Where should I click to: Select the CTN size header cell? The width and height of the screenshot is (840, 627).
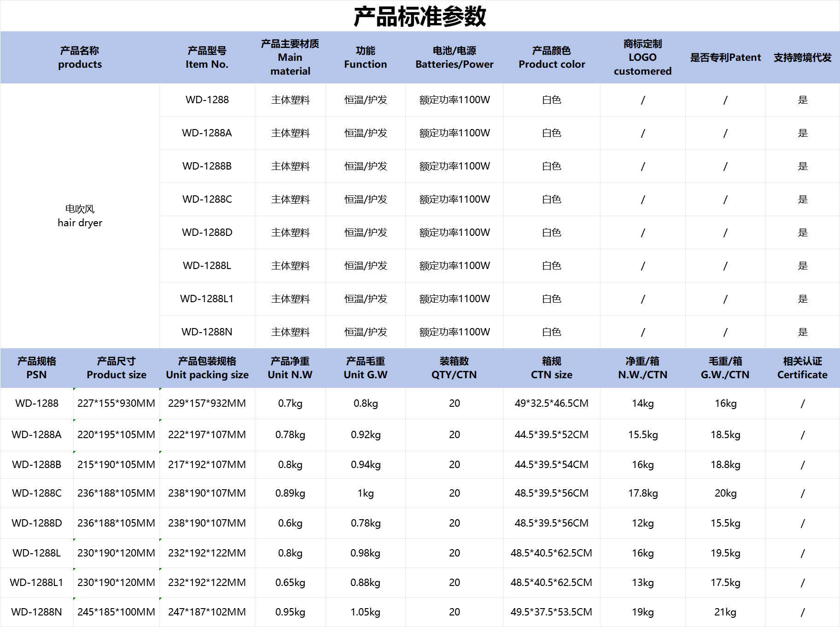pos(552,368)
